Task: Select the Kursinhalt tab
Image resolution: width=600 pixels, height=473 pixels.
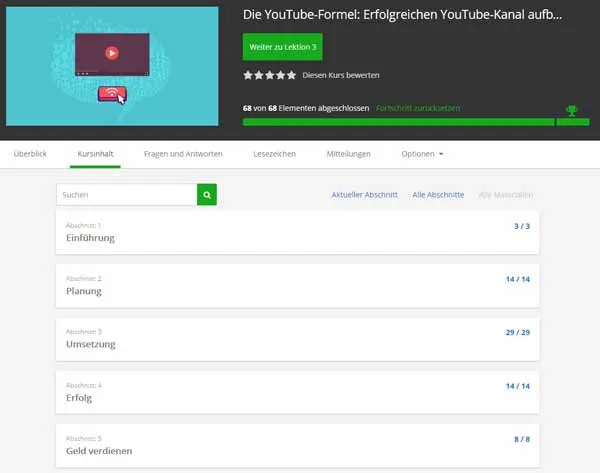Action: (x=95, y=154)
